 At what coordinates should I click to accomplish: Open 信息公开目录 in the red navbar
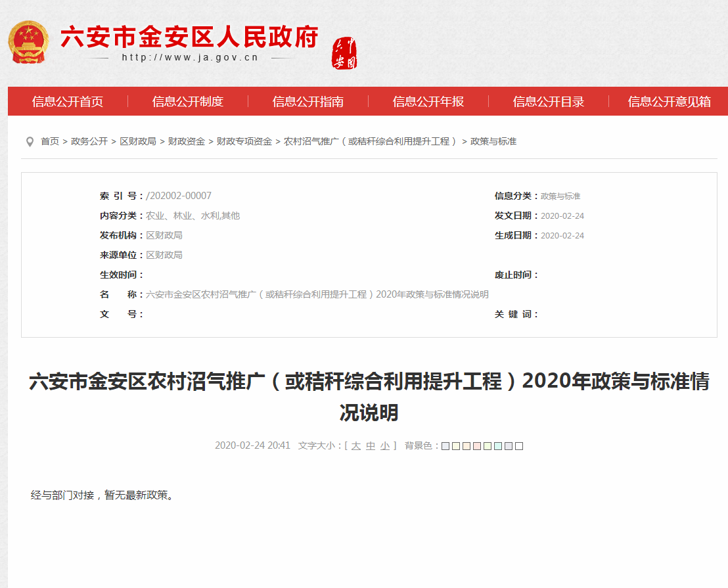coord(549,102)
